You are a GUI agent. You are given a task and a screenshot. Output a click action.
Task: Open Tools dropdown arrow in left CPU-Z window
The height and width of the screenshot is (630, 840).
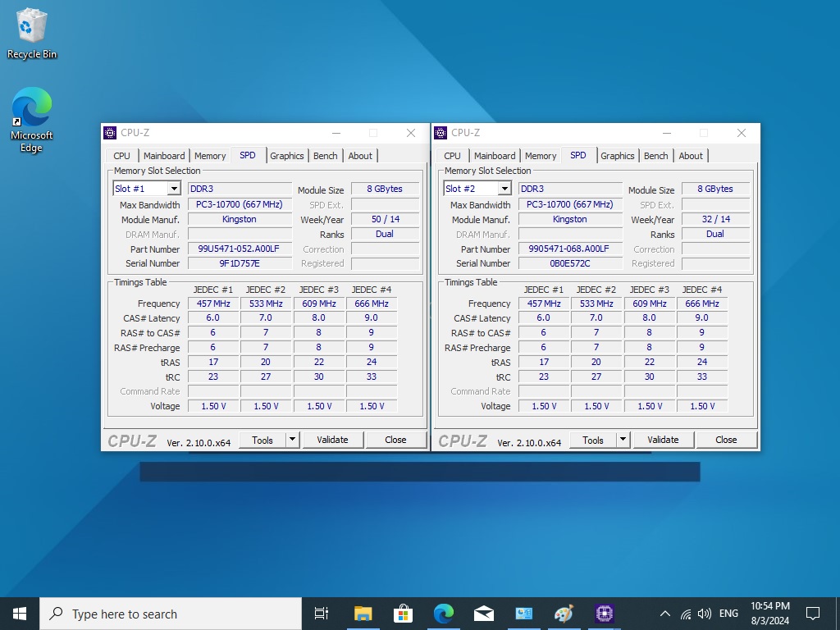click(292, 440)
